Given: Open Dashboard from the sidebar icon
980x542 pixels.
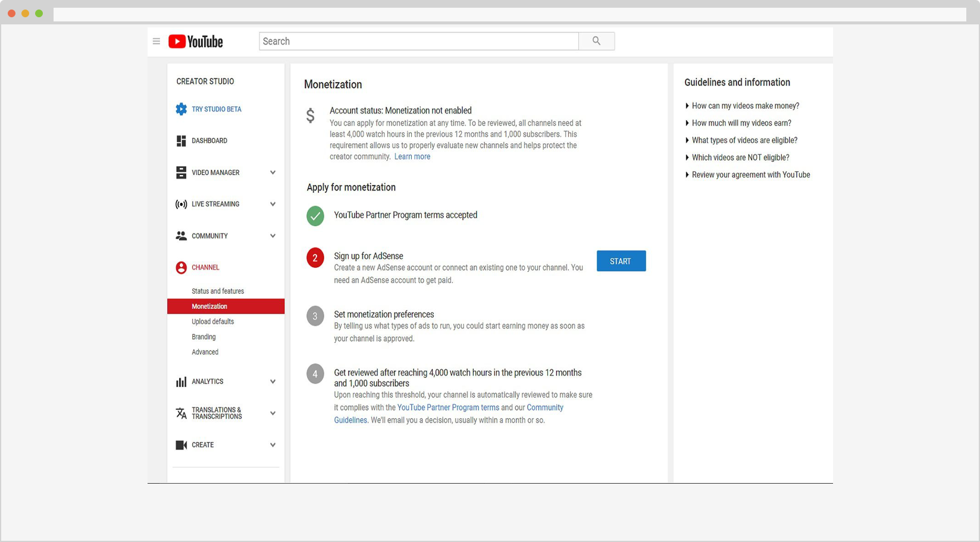Looking at the screenshot, I should coord(181,141).
